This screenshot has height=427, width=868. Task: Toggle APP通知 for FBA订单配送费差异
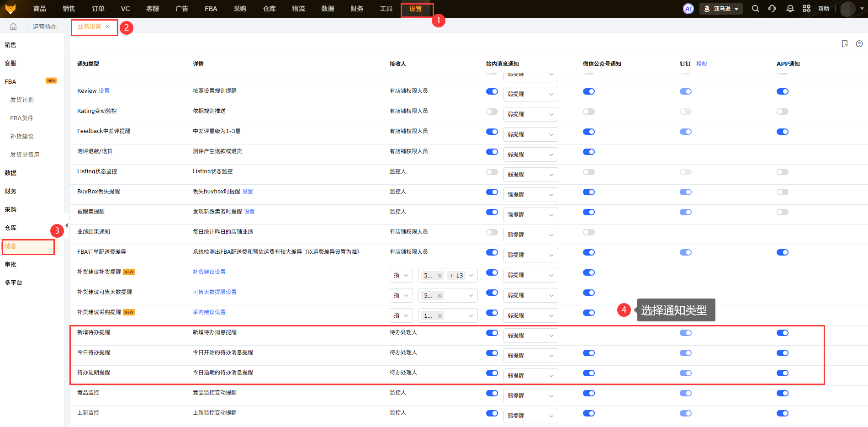click(783, 252)
